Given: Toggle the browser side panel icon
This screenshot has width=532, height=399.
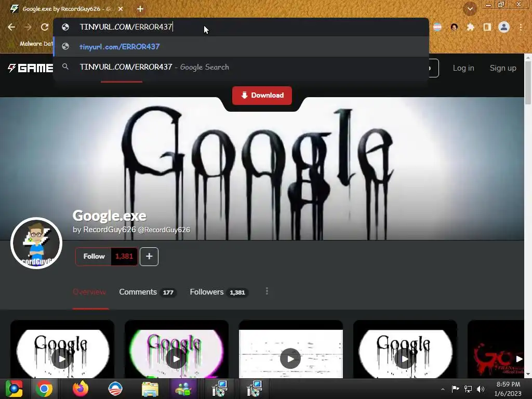Looking at the screenshot, I should click(487, 27).
